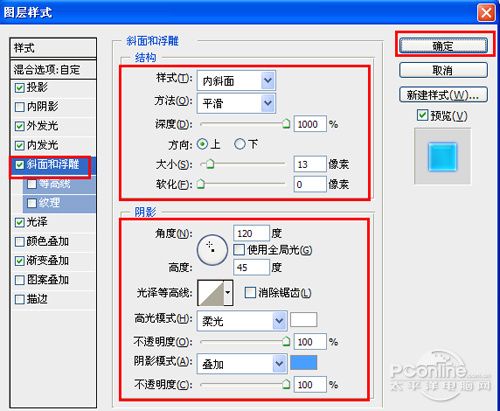Open the 高光模式 dropdown (柔光)

point(242,321)
